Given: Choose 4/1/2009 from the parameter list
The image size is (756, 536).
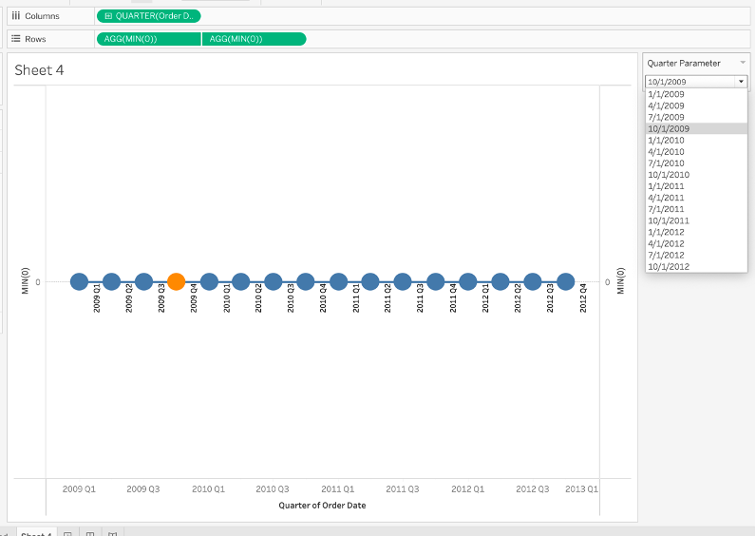Looking at the screenshot, I should [x=696, y=105].
